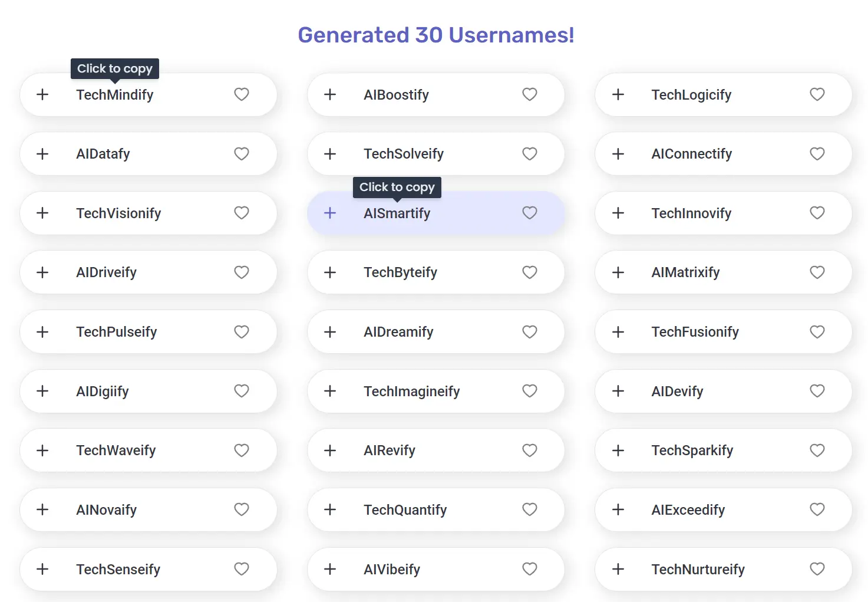Click the plus icon next to AIVibeify
This screenshot has height=602, width=868.
pyautogui.click(x=329, y=569)
